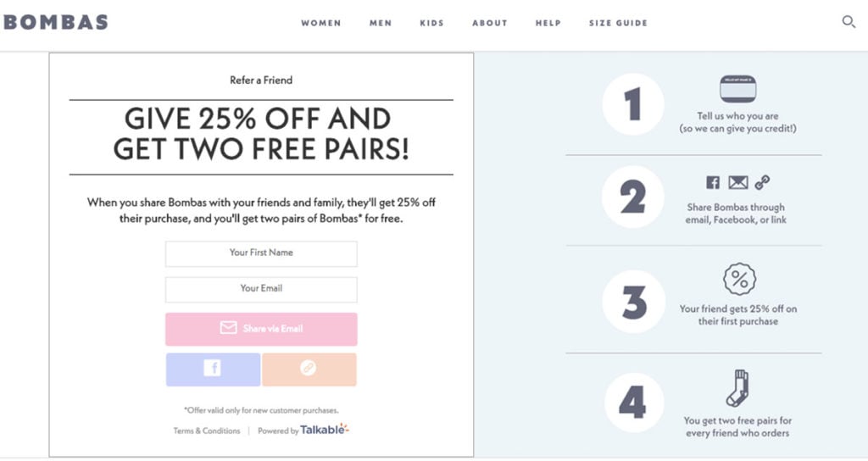Open the Men menu

tap(381, 23)
